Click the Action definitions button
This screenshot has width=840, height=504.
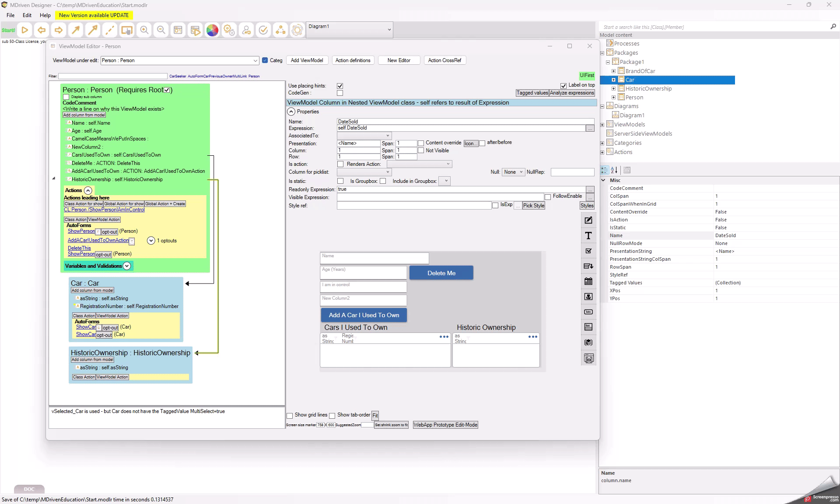(353, 60)
